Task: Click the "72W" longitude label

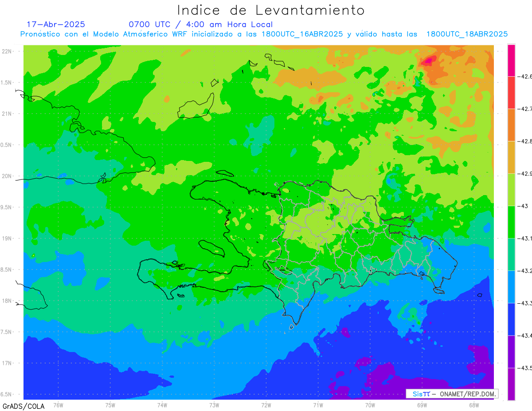Action: coord(266,405)
